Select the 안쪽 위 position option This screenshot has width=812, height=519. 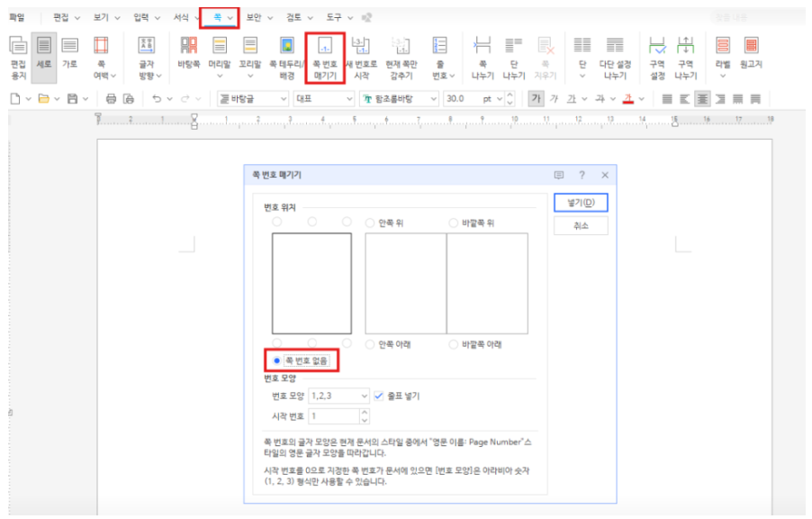[x=370, y=223]
